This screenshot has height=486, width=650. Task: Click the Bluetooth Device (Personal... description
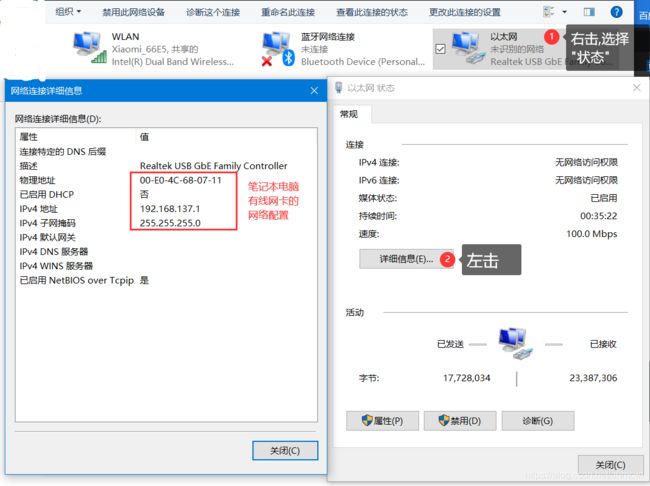[x=363, y=62]
